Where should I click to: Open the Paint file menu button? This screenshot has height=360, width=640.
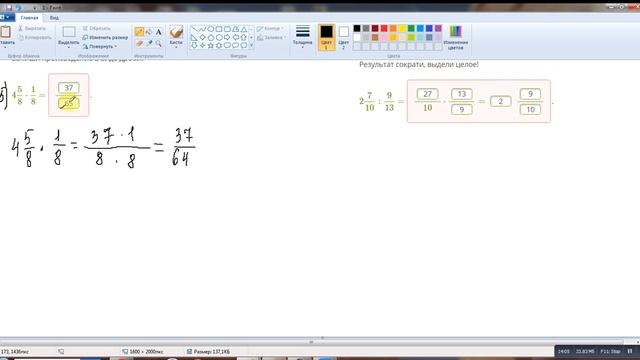pos(7,18)
